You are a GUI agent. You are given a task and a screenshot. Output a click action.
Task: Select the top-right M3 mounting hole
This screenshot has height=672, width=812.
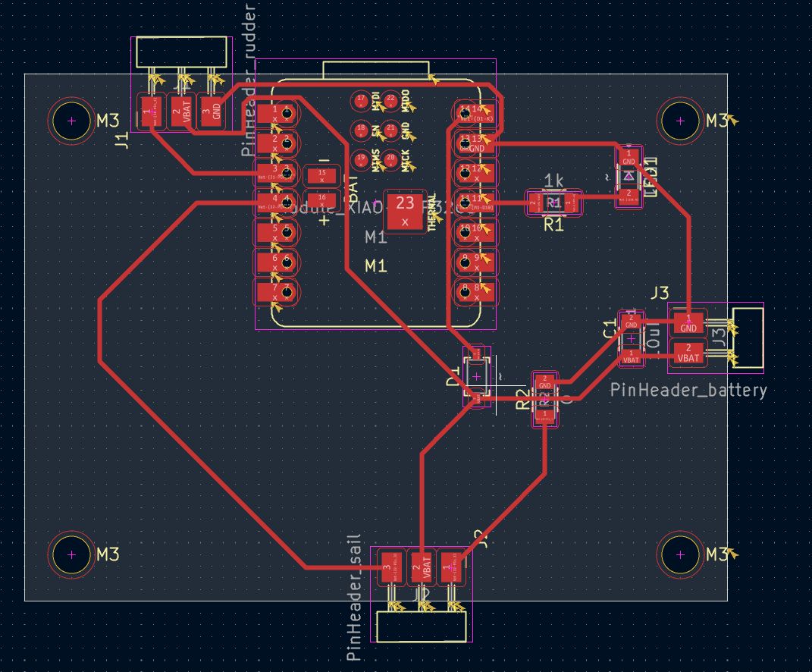pos(680,121)
